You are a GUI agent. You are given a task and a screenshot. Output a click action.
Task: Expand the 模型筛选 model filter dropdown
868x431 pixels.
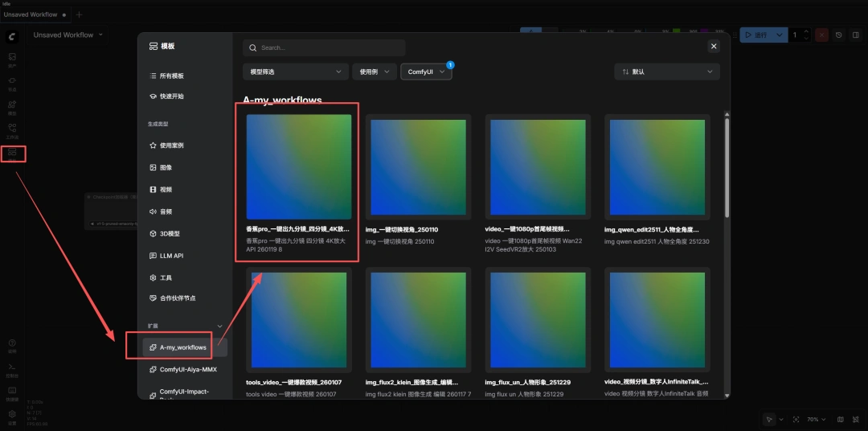294,72
